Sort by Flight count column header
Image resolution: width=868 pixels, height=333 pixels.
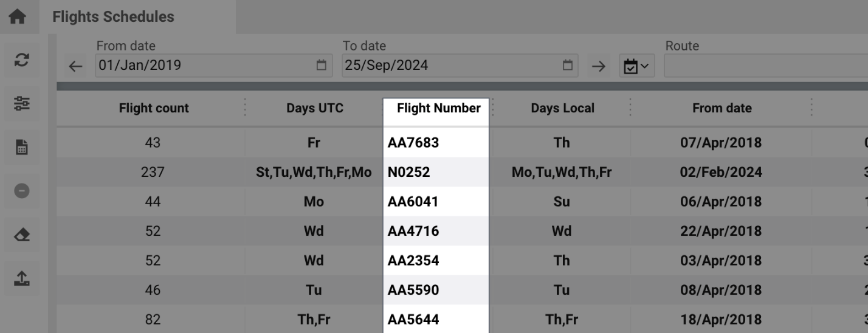154,109
